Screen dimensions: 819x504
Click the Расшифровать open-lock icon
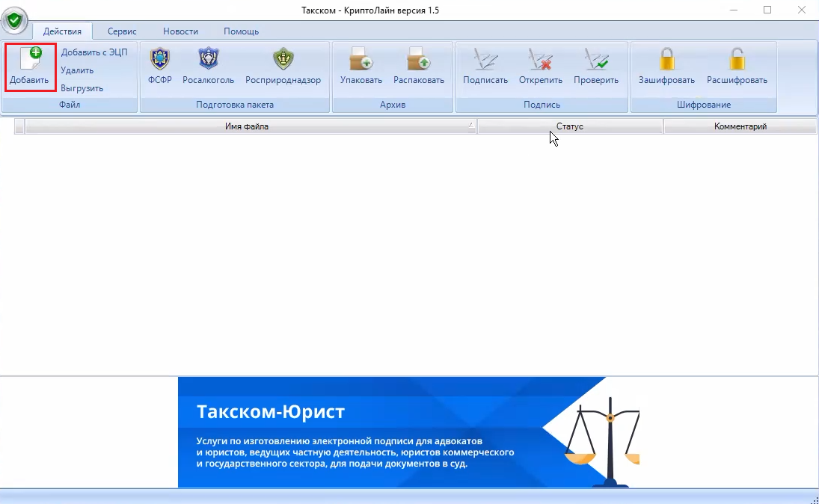click(737, 60)
